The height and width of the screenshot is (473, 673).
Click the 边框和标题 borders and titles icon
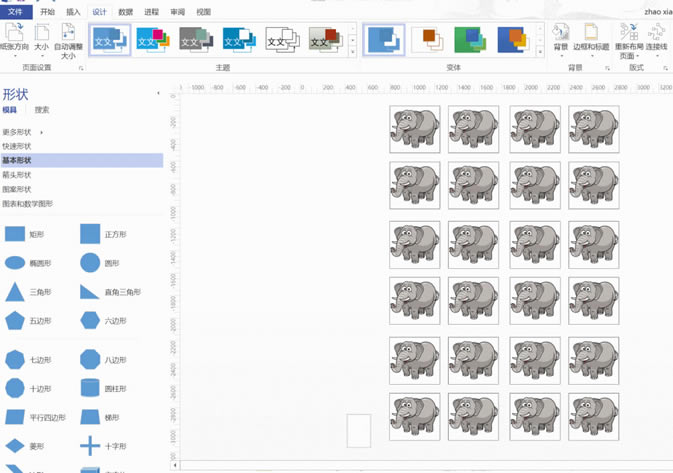590,38
